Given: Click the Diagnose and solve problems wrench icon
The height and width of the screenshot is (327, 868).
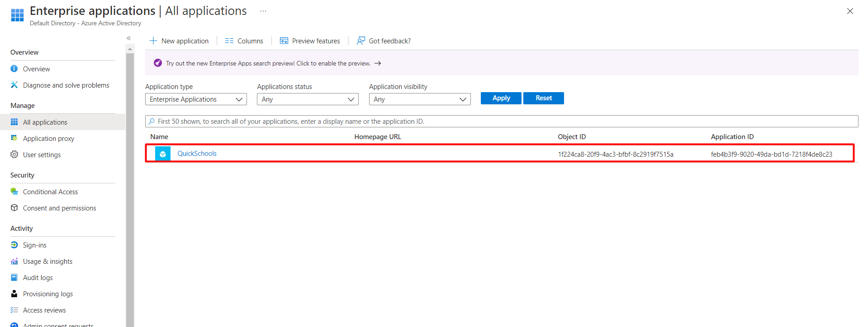Looking at the screenshot, I should pyautogui.click(x=14, y=85).
